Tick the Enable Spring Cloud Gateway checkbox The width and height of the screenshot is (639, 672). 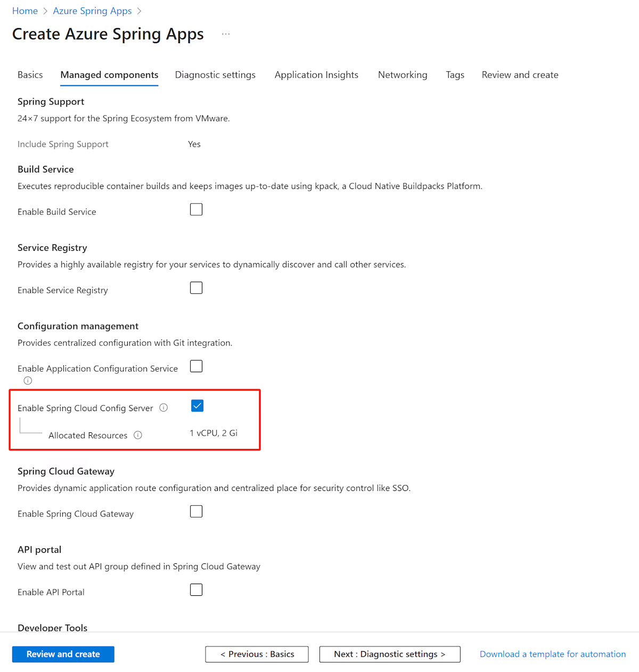click(196, 512)
